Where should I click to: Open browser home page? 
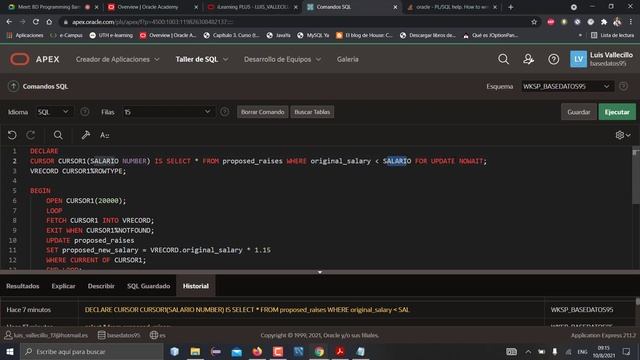tap(49, 22)
